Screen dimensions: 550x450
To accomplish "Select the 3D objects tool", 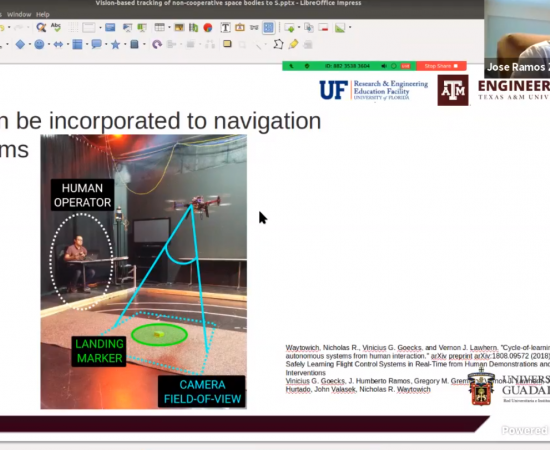I will (x=134, y=44).
